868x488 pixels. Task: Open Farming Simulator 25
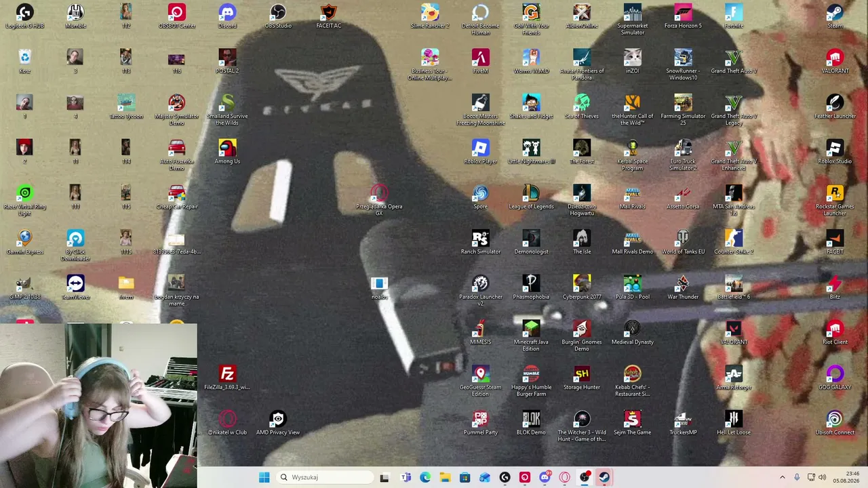pyautogui.click(x=683, y=110)
